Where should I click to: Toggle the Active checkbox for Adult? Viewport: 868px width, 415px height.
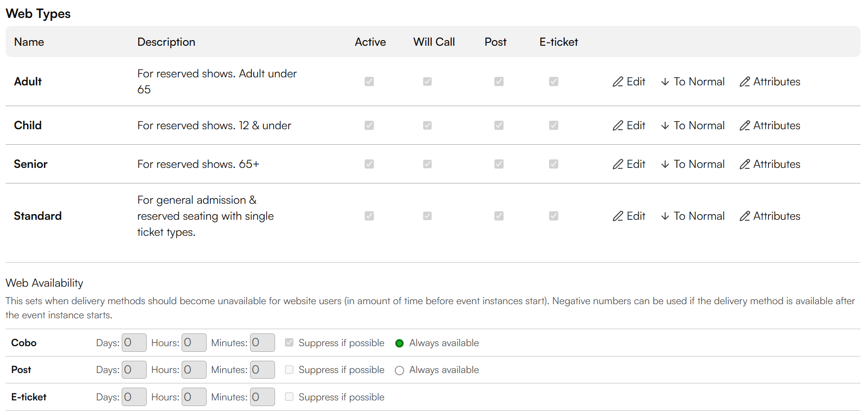pyautogui.click(x=369, y=82)
